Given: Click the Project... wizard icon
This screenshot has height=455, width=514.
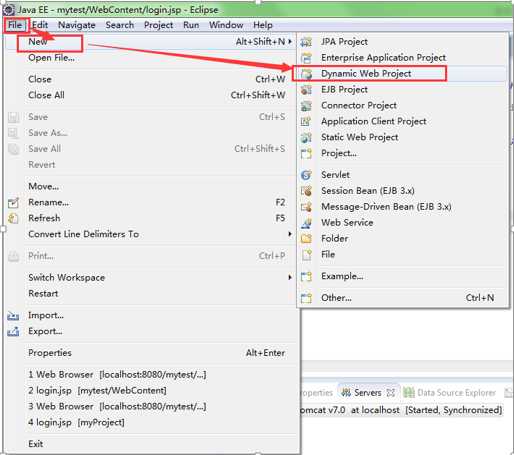Looking at the screenshot, I should [x=306, y=153].
